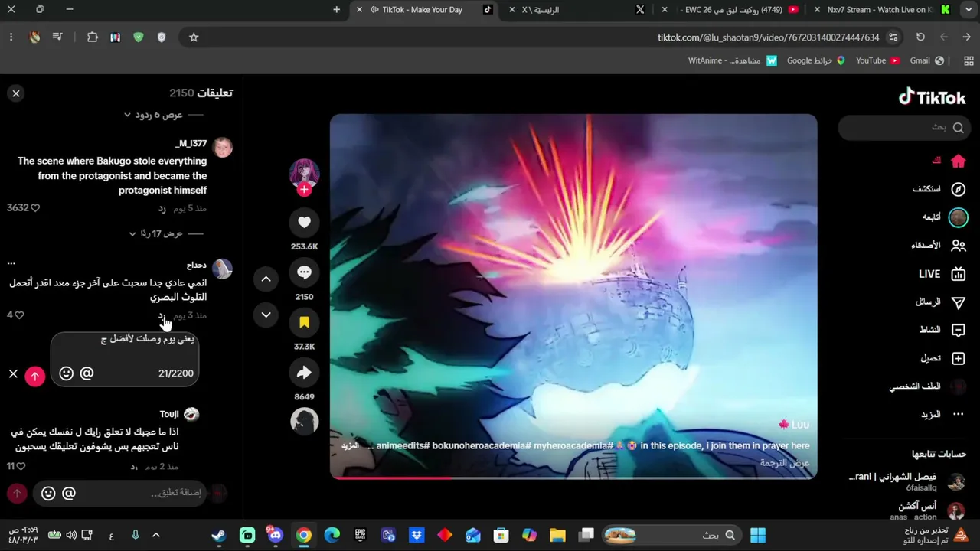The width and height of the screenshot is (980, 551).
Task: Go to the next video with down arrow
Action: point(266,315)
